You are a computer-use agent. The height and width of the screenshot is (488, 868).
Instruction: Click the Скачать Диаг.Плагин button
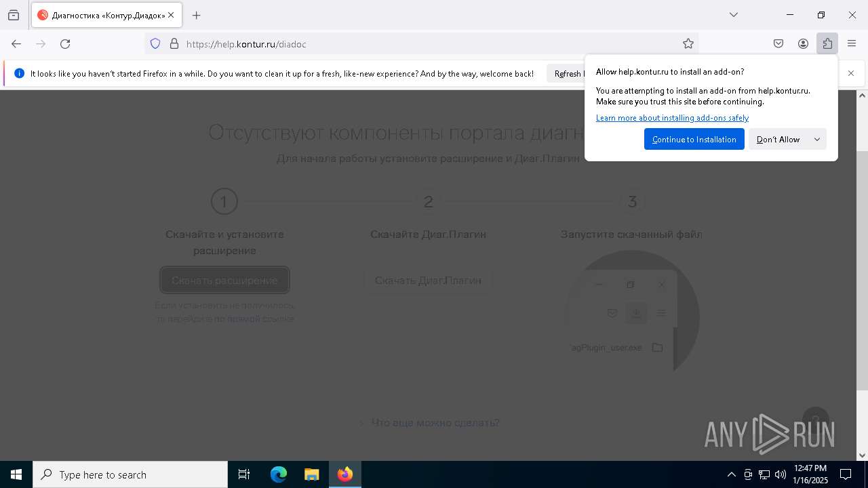(428, 280)
